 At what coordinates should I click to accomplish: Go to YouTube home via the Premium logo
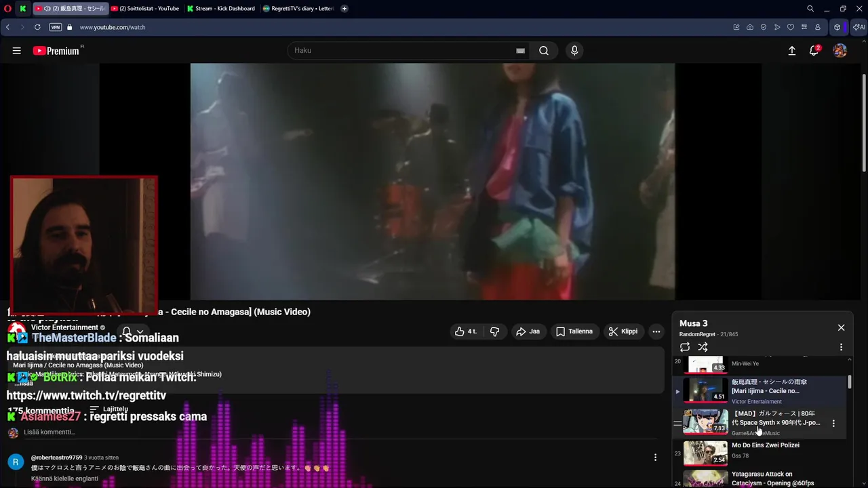pos(56,51)
